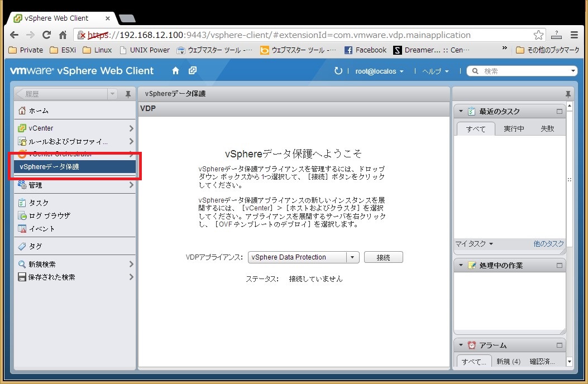Open ログ ブラウザ in the navigator

[75, 215]
